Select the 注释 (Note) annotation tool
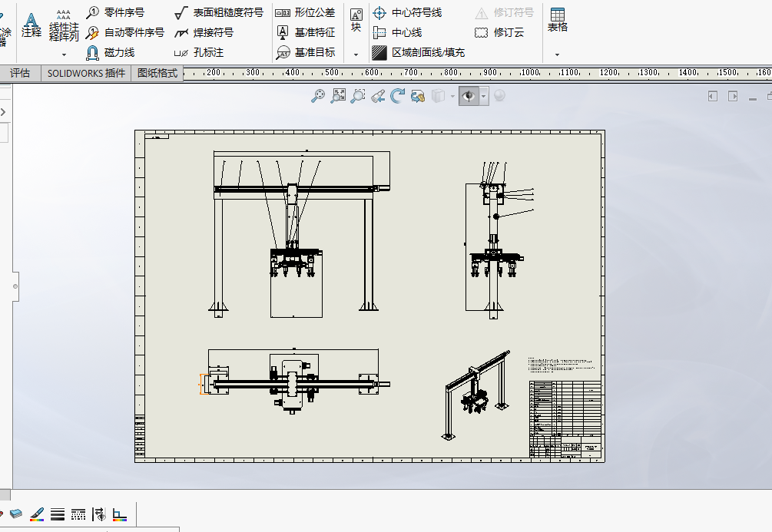 coord(31,25)
